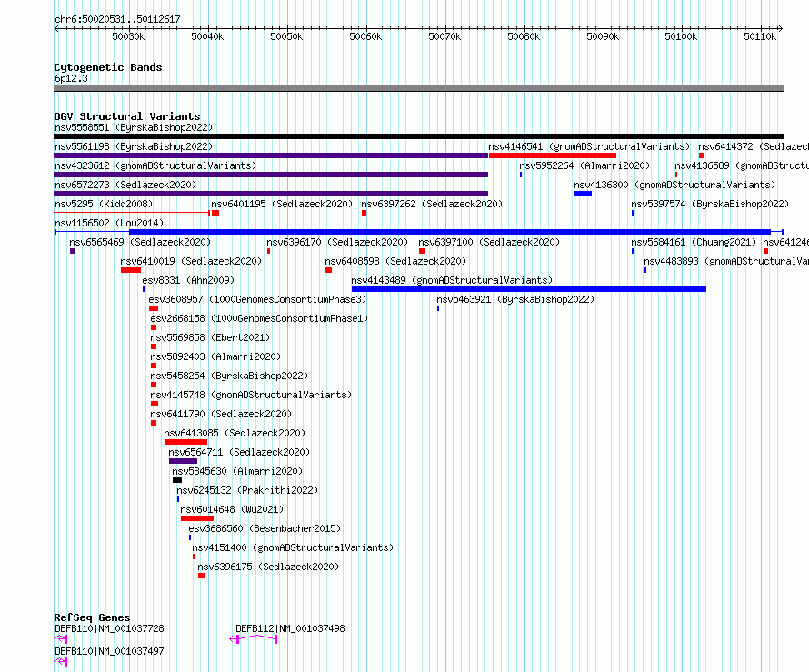Open DEFB110|NM_001037728 gene label

pos(109,628)
